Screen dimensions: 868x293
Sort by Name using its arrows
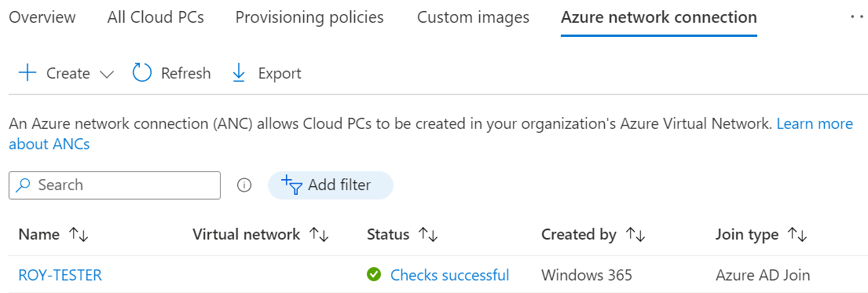[x=78, y=235]
